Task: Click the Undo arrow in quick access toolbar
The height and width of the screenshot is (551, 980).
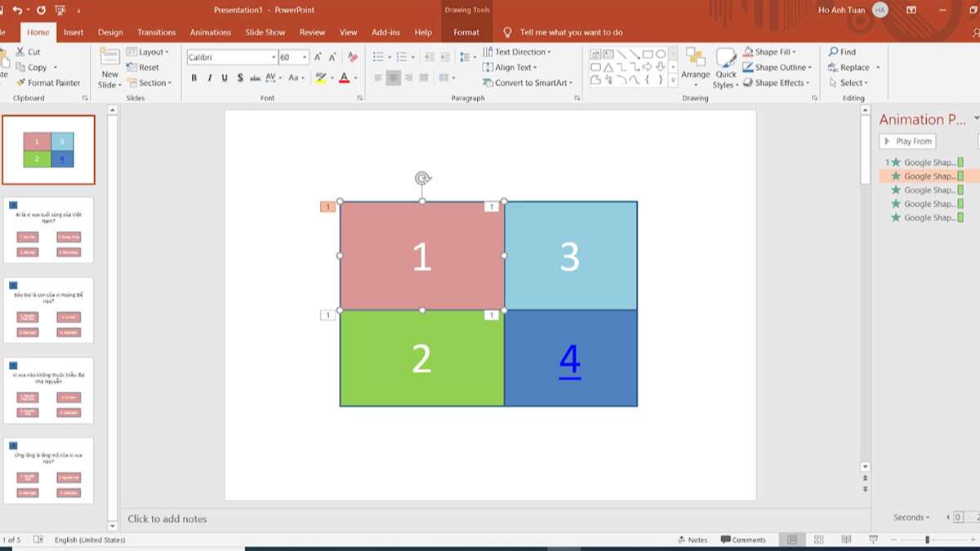Action: click(x=17, y=10)
